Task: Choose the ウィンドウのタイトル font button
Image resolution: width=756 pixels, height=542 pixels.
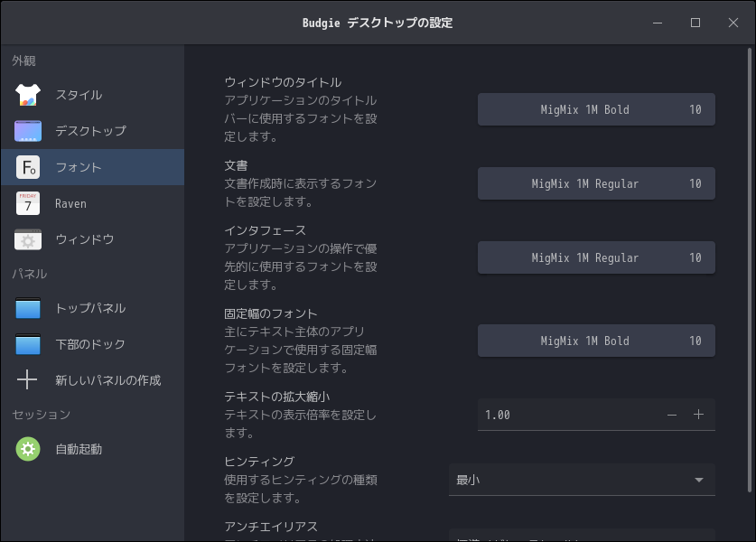Action: click(596, 109)
